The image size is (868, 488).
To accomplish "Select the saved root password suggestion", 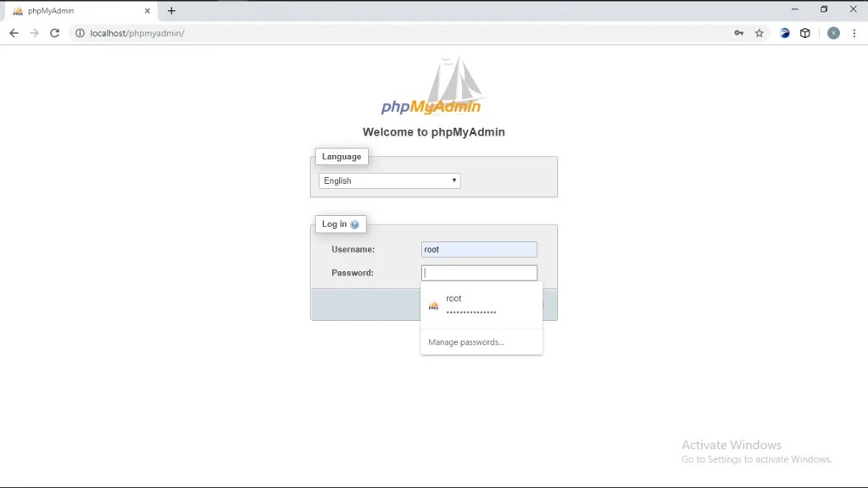I will click(481, 305).
